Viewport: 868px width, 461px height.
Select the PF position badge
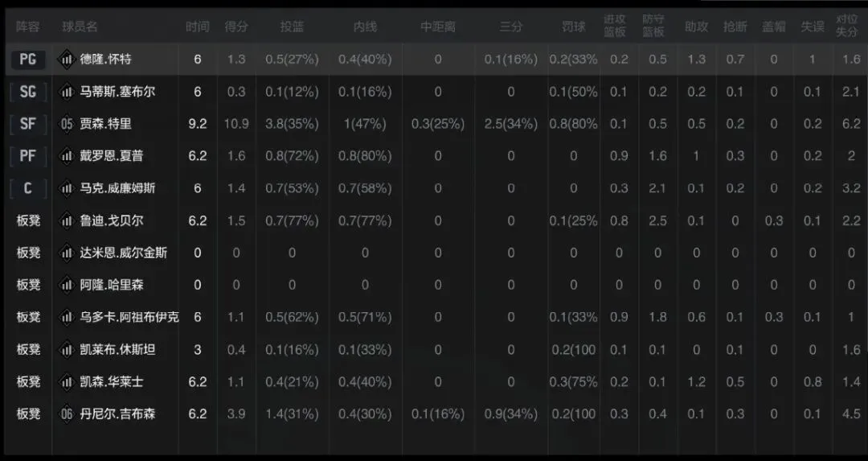(x=28, y=156)
